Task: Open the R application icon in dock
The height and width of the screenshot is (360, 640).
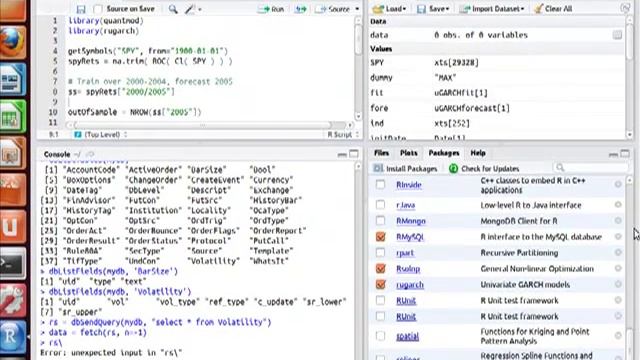Action: pos(13,337)
